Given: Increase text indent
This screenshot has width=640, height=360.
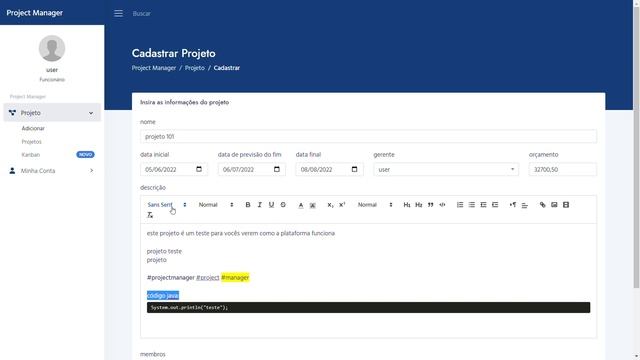Looking at the screenshot, I should [x=496, y=205].
